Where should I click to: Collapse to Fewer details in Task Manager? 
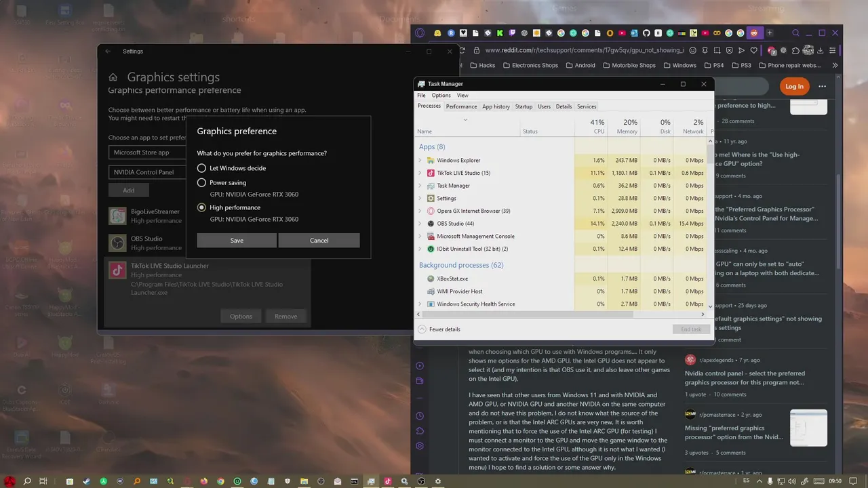[439, 329]
